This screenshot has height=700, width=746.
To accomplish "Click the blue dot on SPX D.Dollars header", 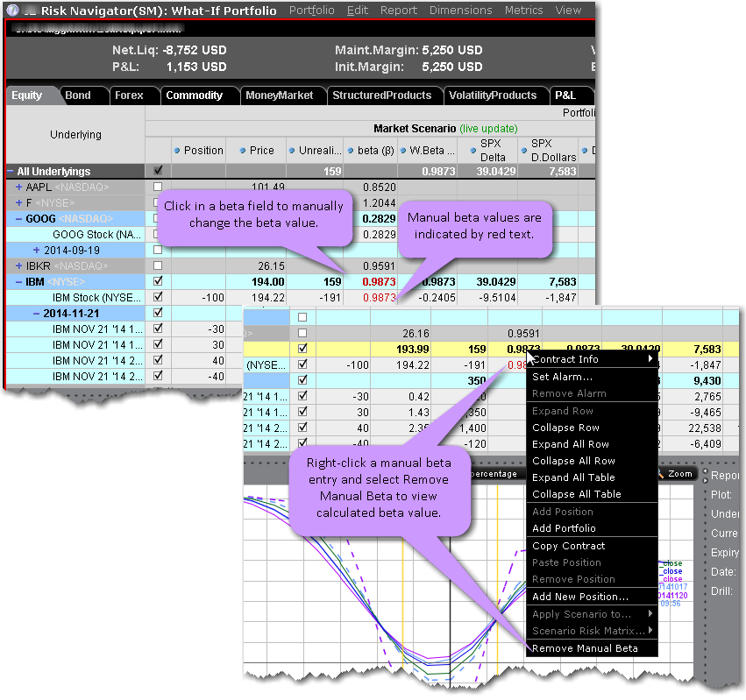I will point(524,150).
